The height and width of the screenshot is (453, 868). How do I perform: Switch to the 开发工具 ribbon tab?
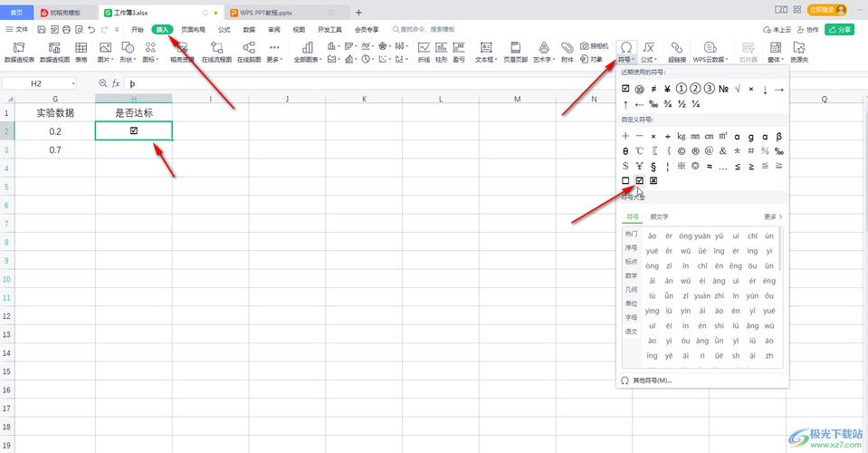pyautogui.click(x=329, y=29)
